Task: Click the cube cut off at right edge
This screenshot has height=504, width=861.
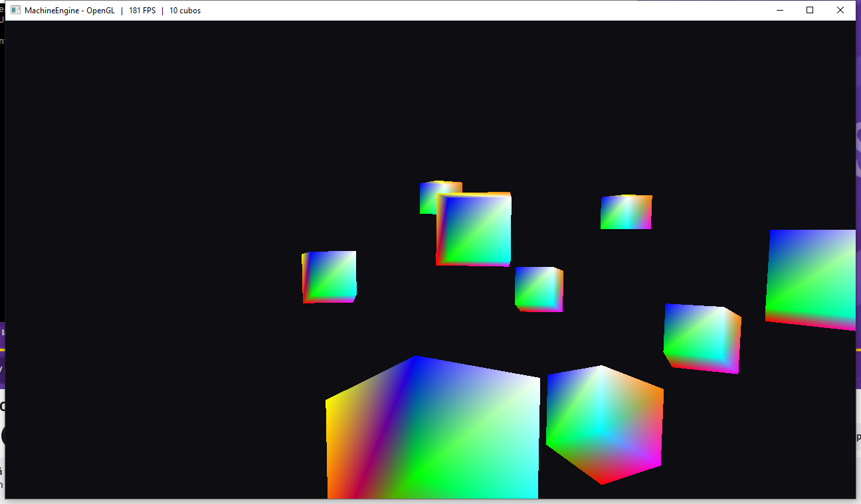Action: point(811,280)
